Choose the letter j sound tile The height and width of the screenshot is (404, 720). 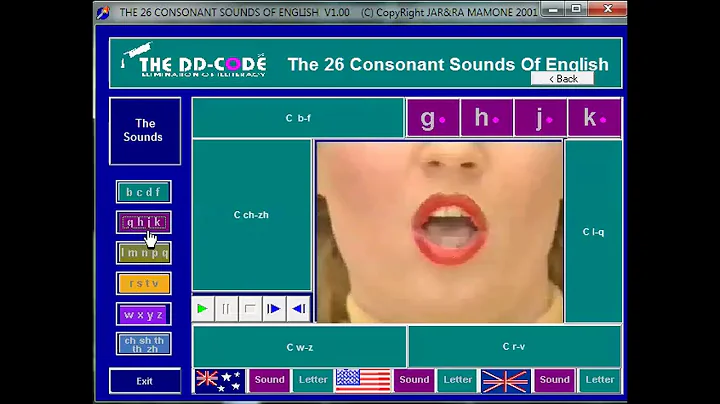pos(540,118)
